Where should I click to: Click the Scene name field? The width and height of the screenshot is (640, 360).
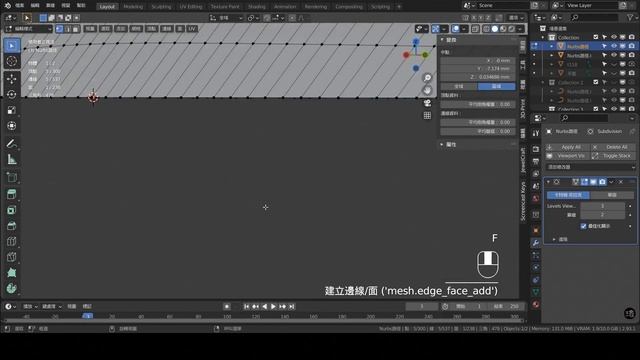(502, 5)
